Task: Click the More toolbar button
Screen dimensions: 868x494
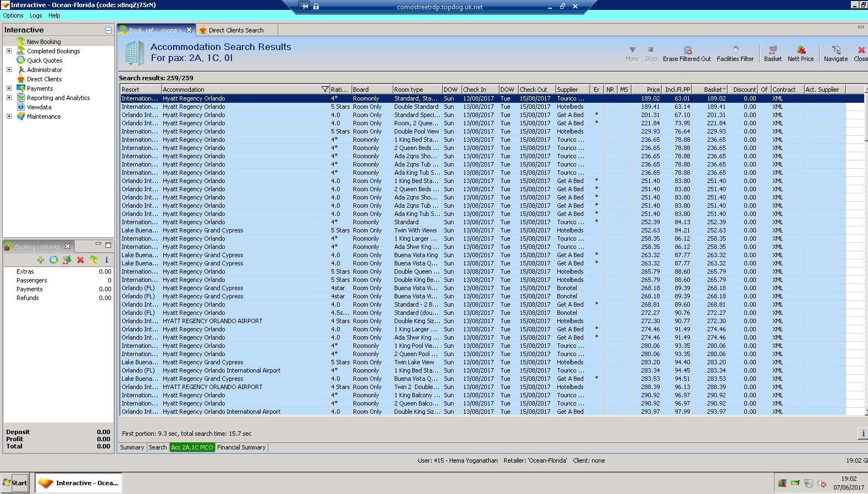Action: point(632,54)
